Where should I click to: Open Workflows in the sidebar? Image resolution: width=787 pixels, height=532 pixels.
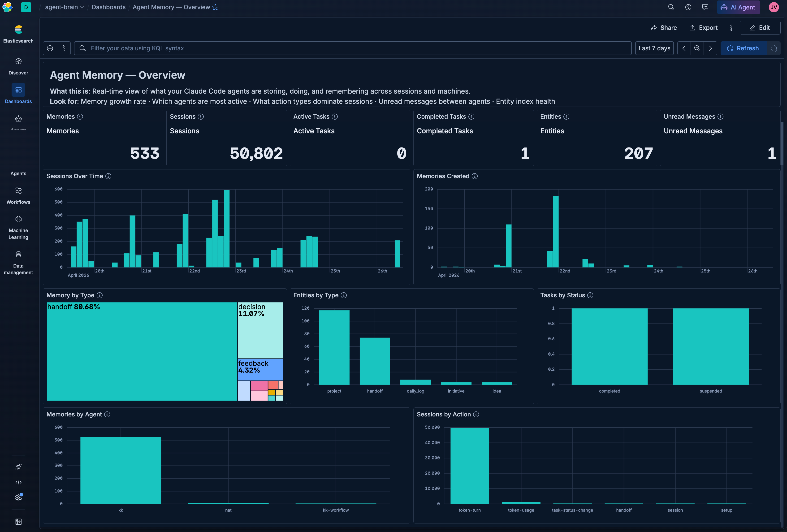coord(18,195)
